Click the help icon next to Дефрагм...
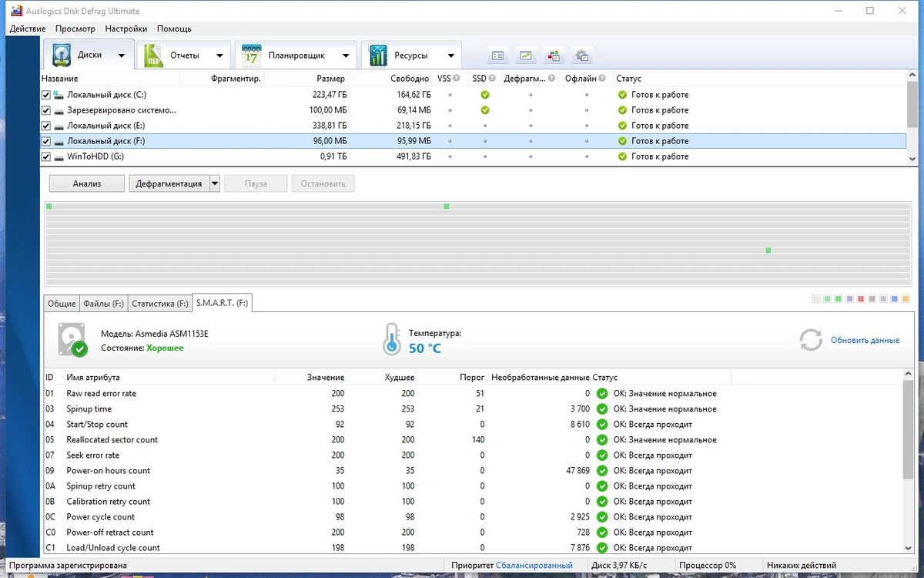 point(551,79)
